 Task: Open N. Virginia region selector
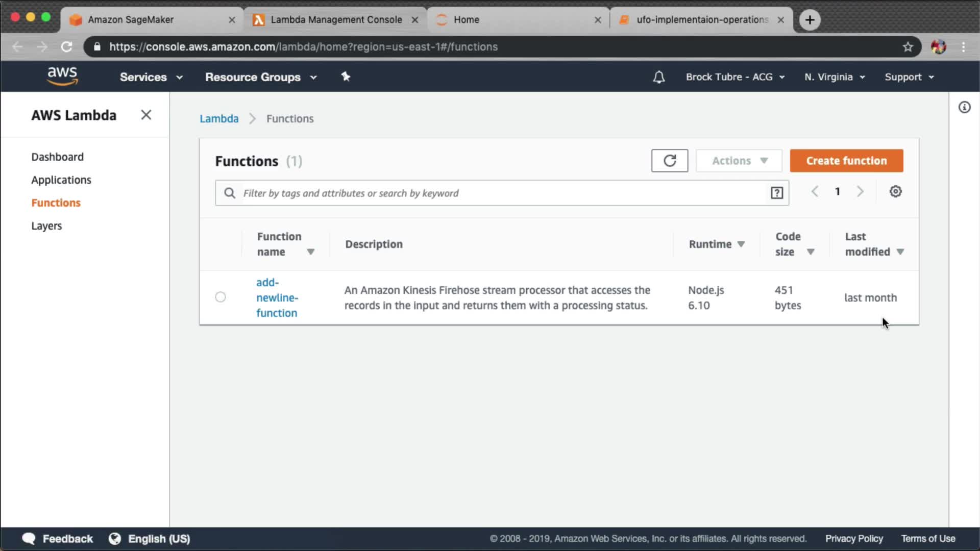(x=834, y=77)
